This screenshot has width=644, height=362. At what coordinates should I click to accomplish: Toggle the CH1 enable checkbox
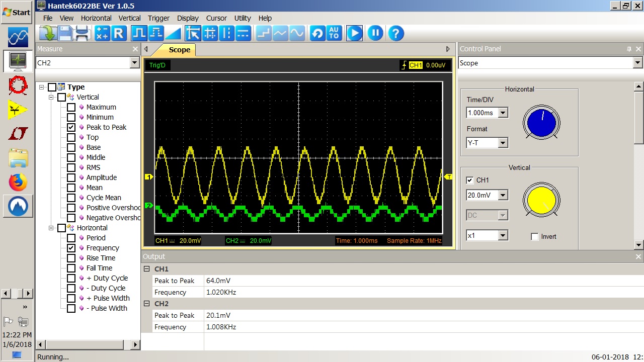(x=470, y=180)
